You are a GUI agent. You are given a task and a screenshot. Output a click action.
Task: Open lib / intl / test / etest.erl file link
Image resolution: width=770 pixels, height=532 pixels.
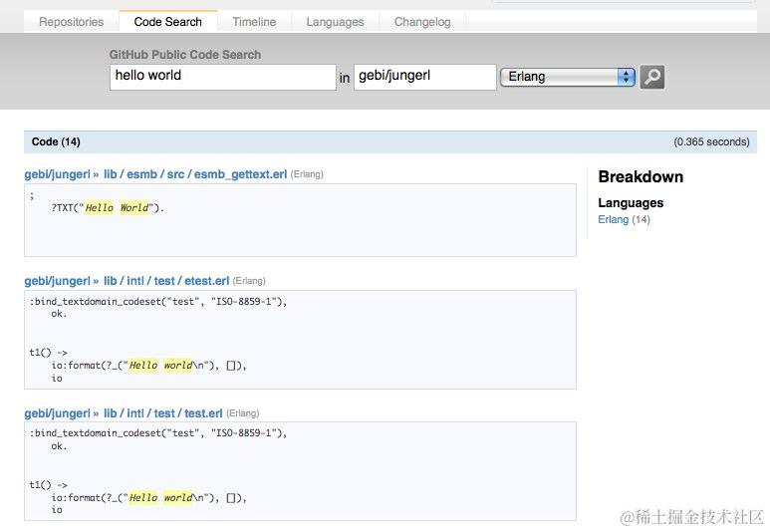pyautogui.click(x=166, y=281)
